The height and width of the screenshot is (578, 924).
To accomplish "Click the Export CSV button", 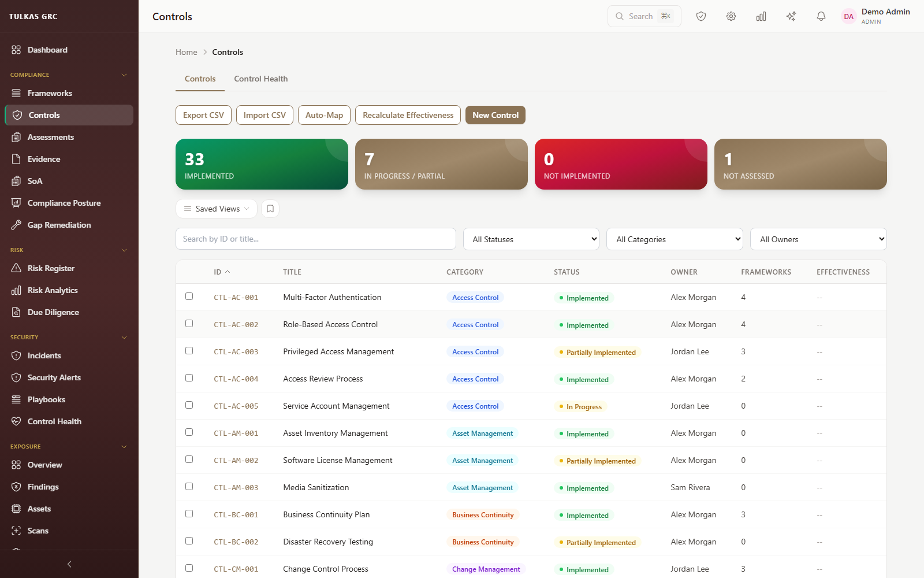I will (x=203, y=115).
